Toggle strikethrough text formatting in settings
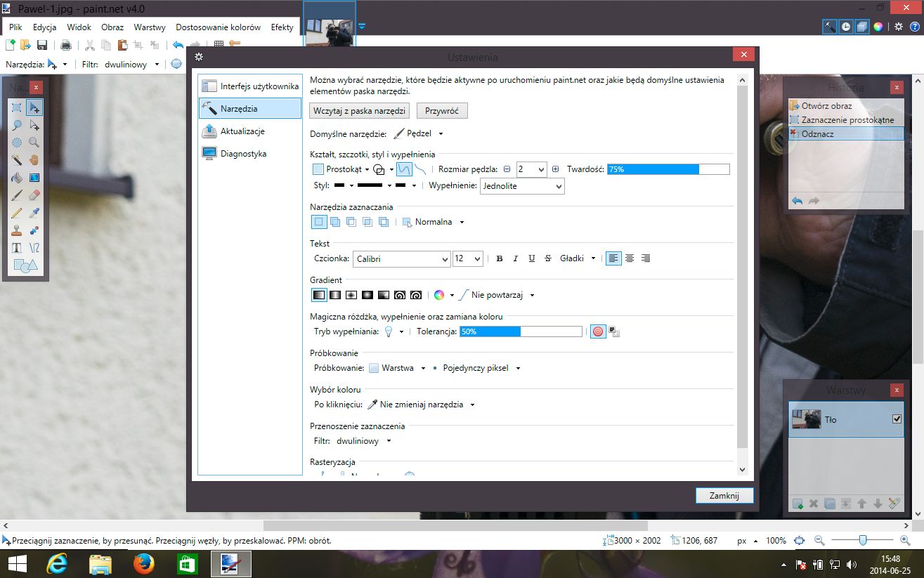The height and width of the screenshot is (578, 924). pyautogui.click(x=548, y=258)
